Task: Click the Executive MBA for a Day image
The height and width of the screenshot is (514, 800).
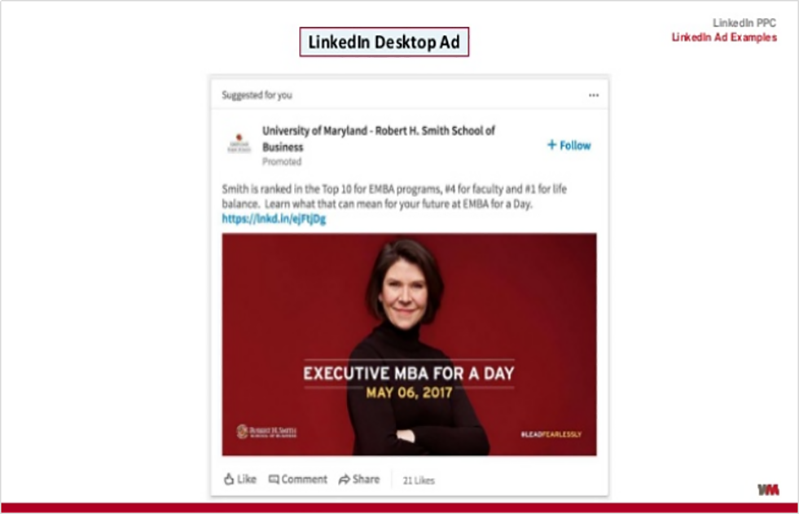Action: (x=409, y=344)
